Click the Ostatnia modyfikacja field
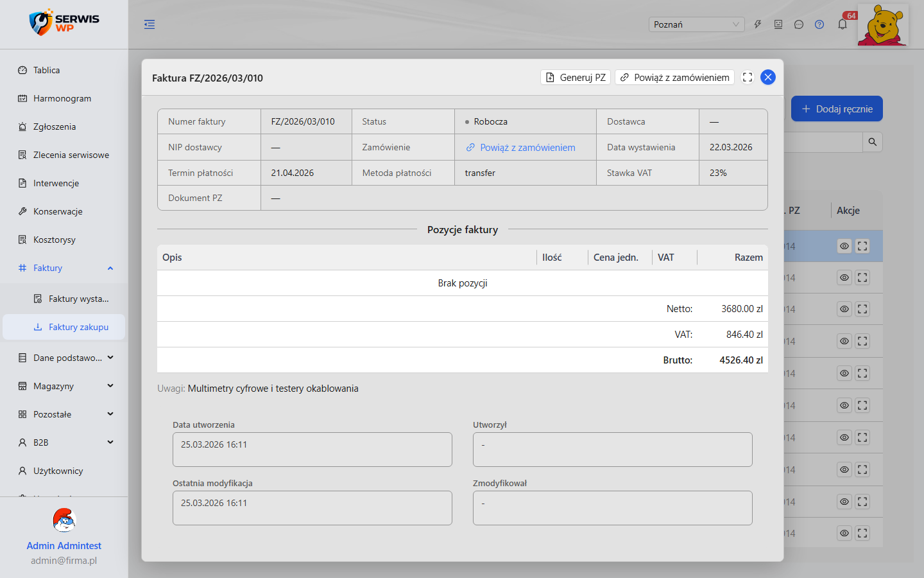 (x=312, y=508)
